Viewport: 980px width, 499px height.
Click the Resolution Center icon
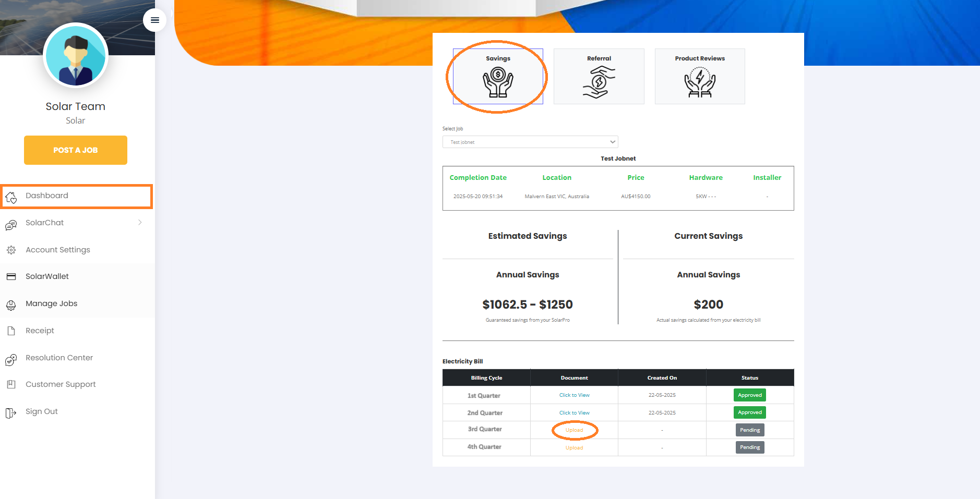point(11,359)
